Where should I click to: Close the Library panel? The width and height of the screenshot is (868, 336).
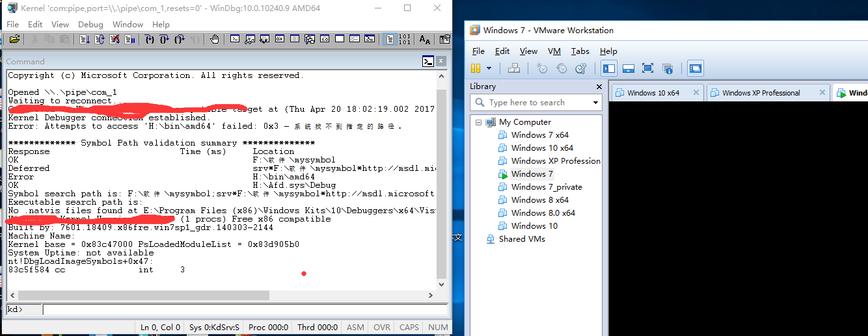(599, 86)
